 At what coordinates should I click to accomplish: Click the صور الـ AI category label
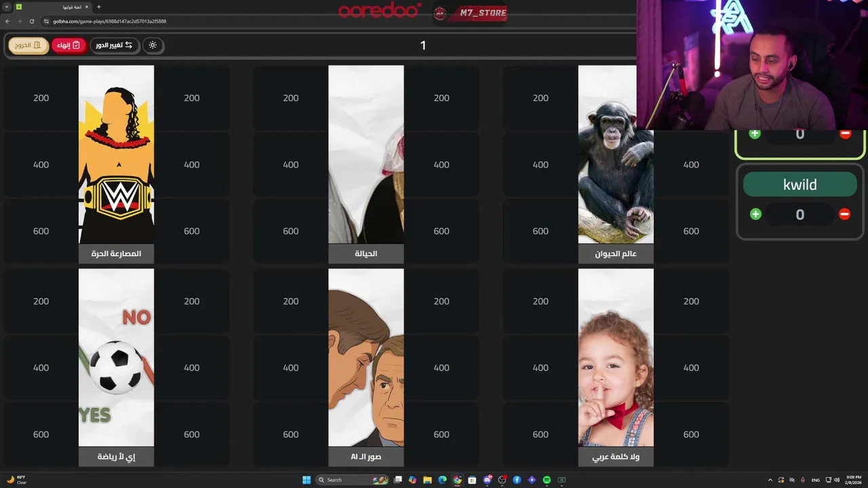[x=366, y=457]
